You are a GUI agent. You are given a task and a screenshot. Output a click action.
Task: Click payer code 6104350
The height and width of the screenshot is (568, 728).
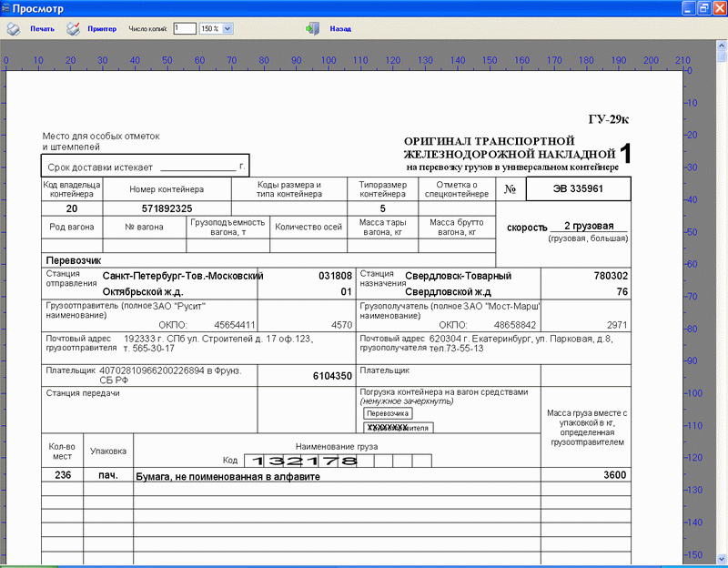(x=332, y=376)
